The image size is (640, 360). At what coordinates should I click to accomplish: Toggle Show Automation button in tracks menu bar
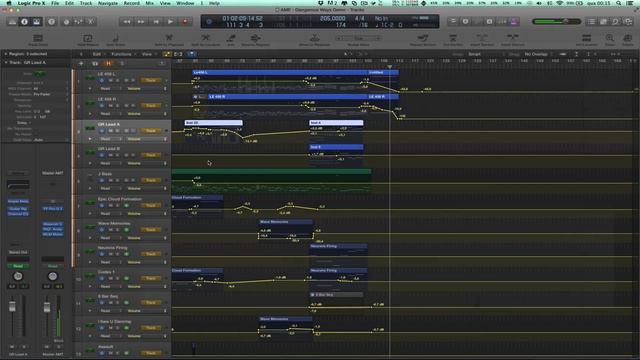click(167, 54)
